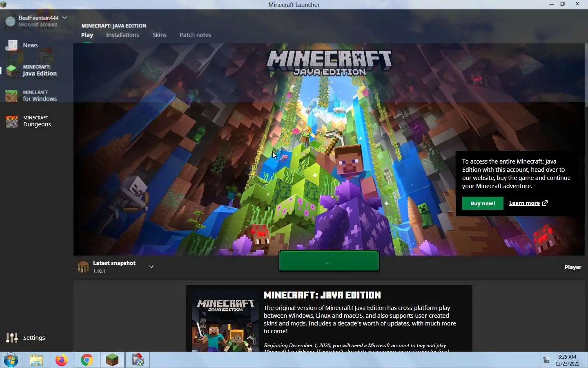Click the network tray icon
The image size is (588, 368).
[547, 360]
